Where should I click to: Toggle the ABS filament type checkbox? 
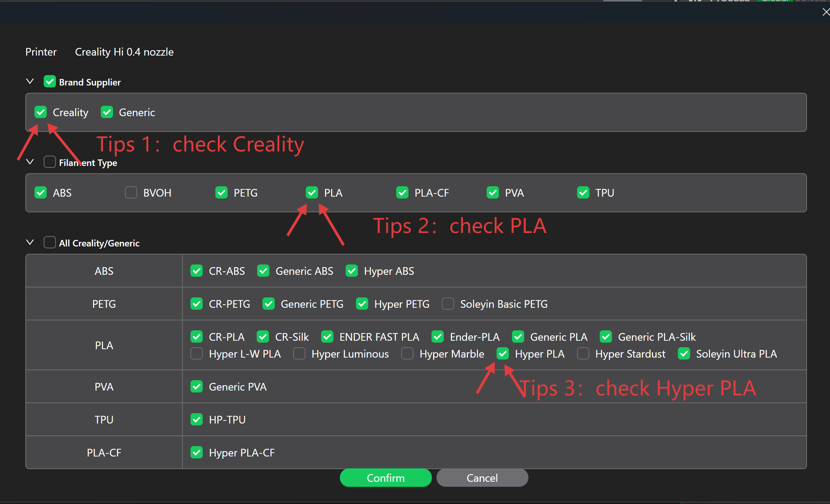41,193
